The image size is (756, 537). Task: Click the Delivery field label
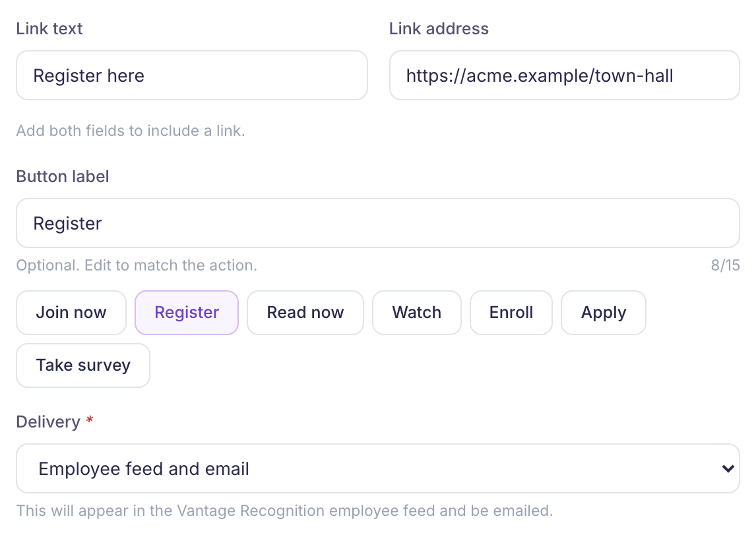48,422
